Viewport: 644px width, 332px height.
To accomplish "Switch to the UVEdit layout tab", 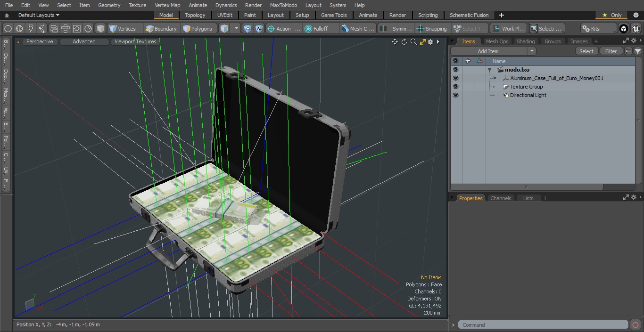I will click(225, 15).
